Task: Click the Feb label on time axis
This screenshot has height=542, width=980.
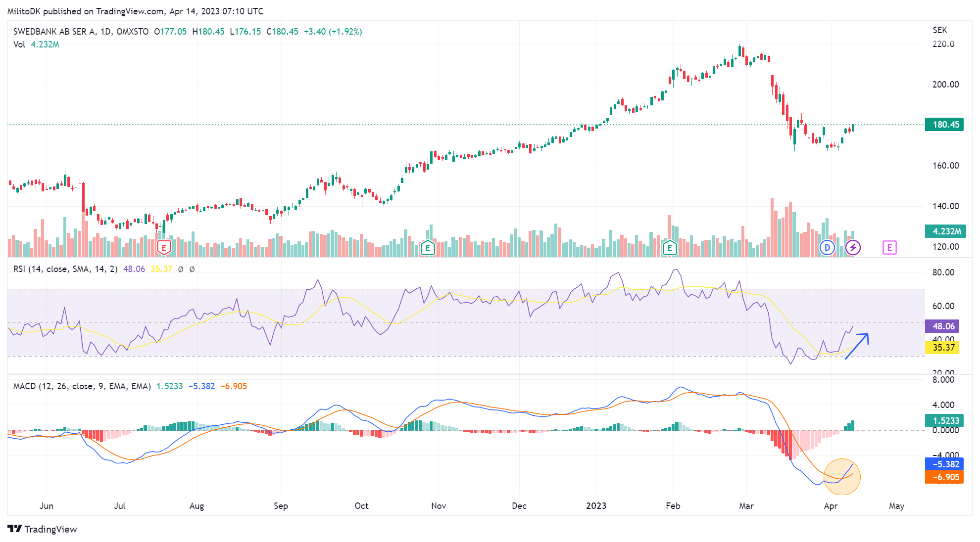Action: (x=673, y=506)
